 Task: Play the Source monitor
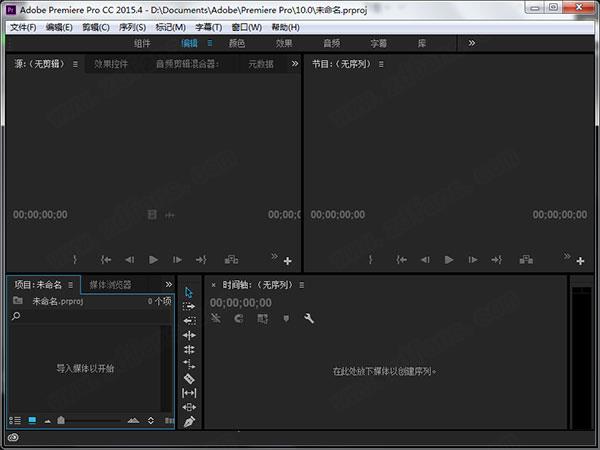coord(153,260)
